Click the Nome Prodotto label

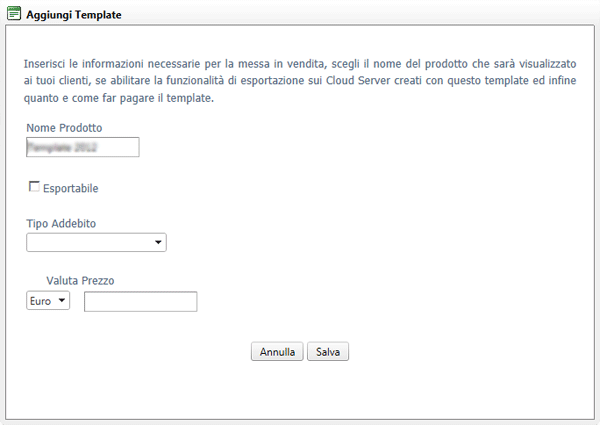tap(64, 128)
